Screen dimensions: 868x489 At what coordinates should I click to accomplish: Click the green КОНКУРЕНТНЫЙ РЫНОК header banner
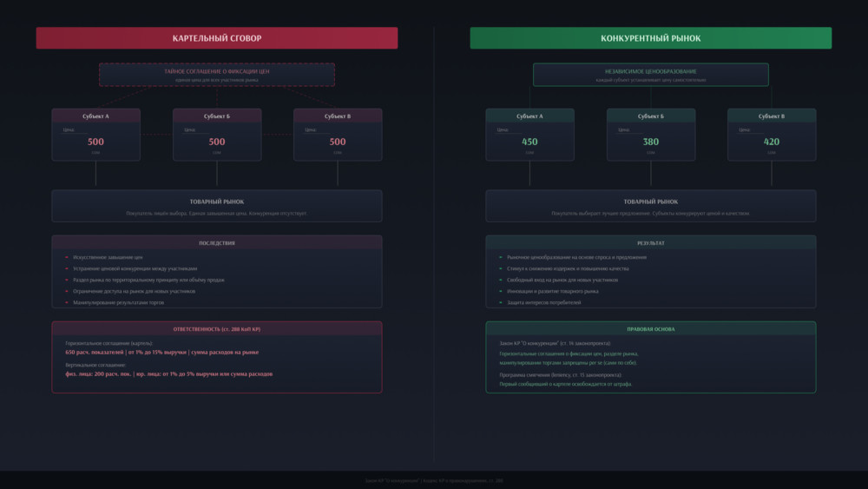pos(650,38)
